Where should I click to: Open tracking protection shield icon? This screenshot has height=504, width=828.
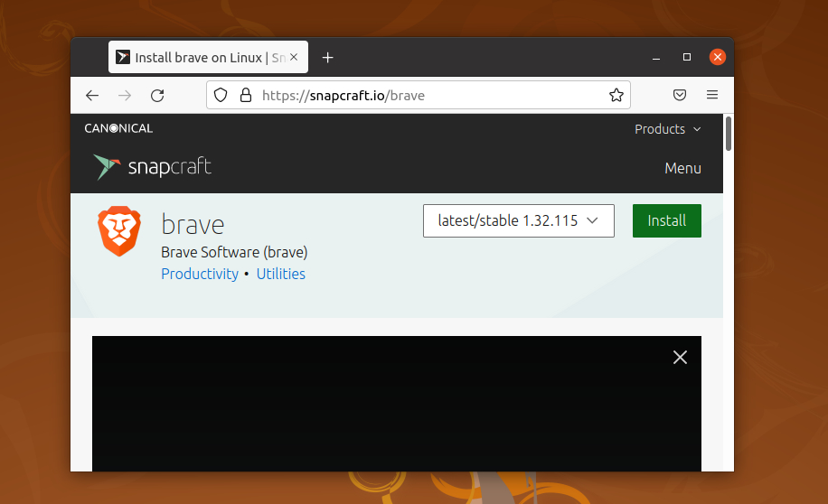221,95
